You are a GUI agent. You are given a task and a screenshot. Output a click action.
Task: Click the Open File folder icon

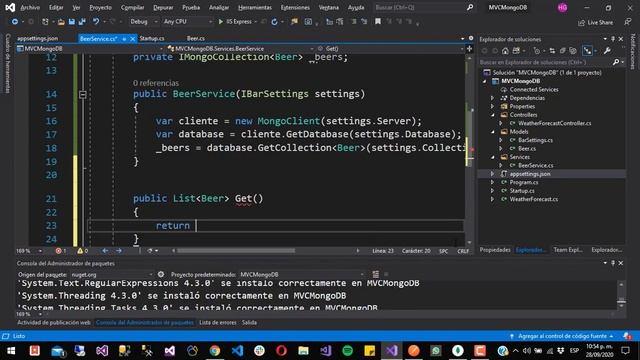(x=61, y=22)
